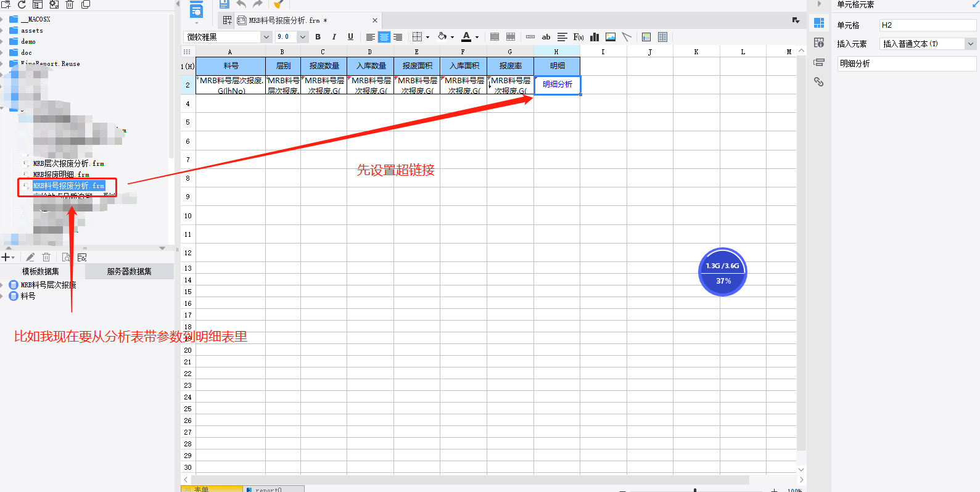Switch to 服务器数据集 tab

pos(129,271)
